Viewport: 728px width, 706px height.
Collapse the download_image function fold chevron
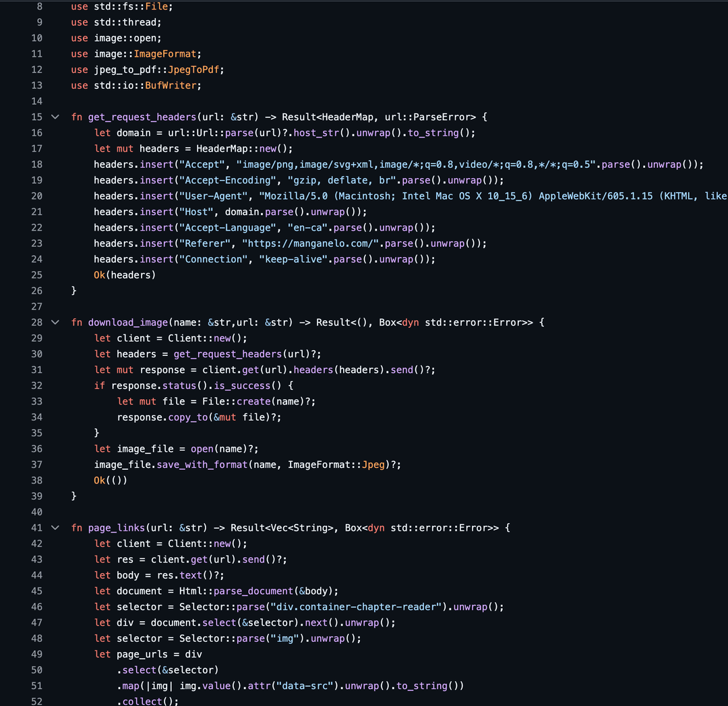pyautogui.click(x=55, y=322)
